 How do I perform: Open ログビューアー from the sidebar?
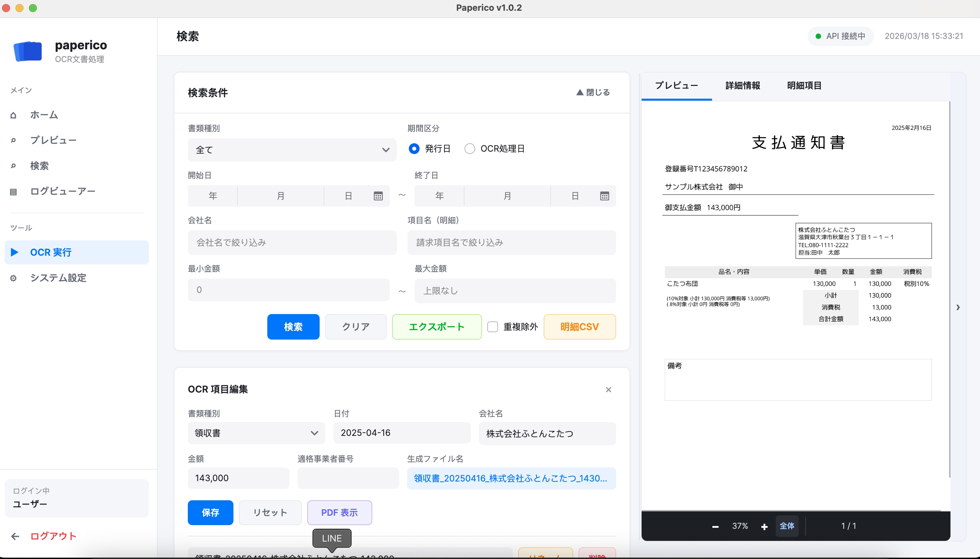click(x=62, y=191)
